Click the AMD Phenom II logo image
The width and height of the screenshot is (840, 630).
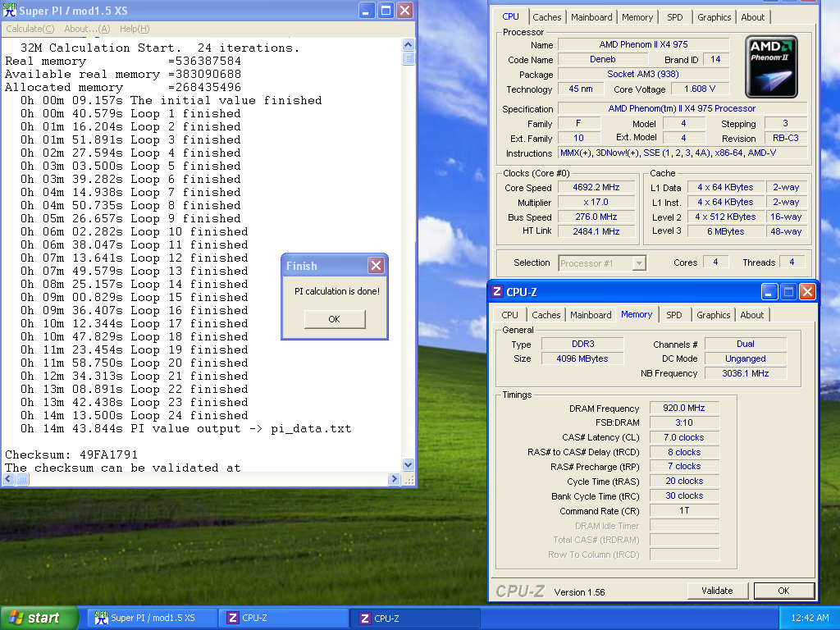tap(771, 67)
